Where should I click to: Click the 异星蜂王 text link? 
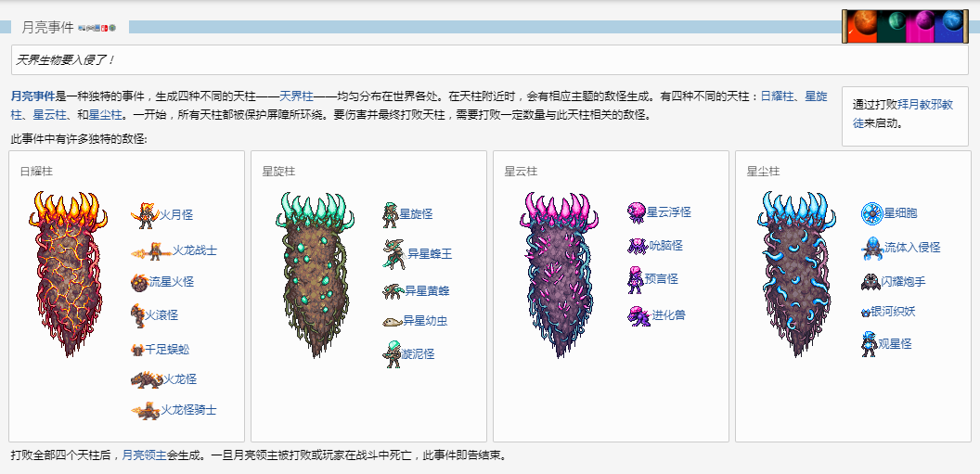click(428, 253)
